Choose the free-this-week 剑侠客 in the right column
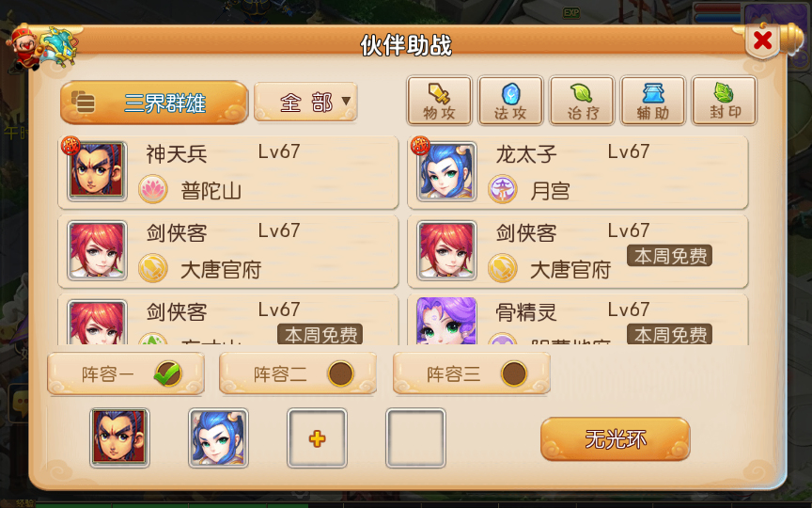812x508 pixels. pos(578,251)
